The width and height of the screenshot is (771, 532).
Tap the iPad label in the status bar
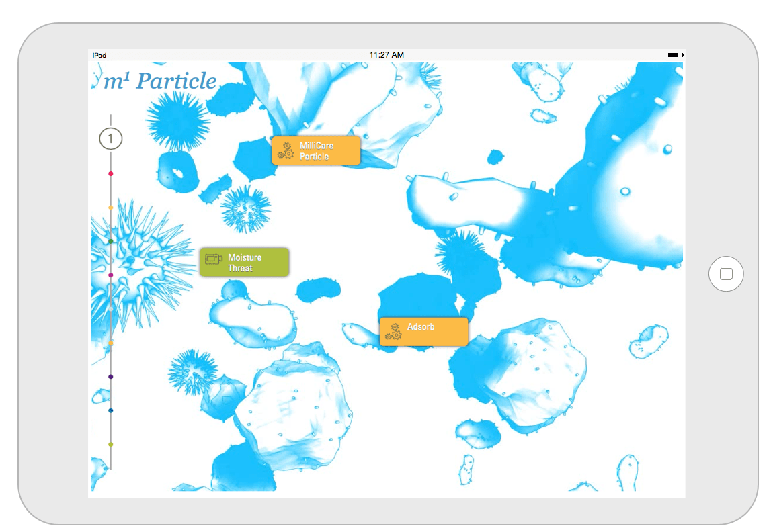[99, 55]
